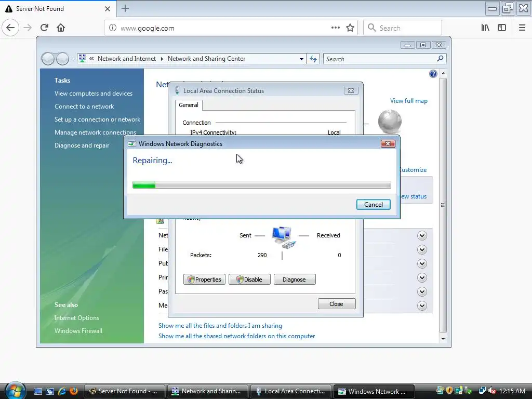Click View full map link
Viewport: 532px width, 399px height.
(408, 101)
